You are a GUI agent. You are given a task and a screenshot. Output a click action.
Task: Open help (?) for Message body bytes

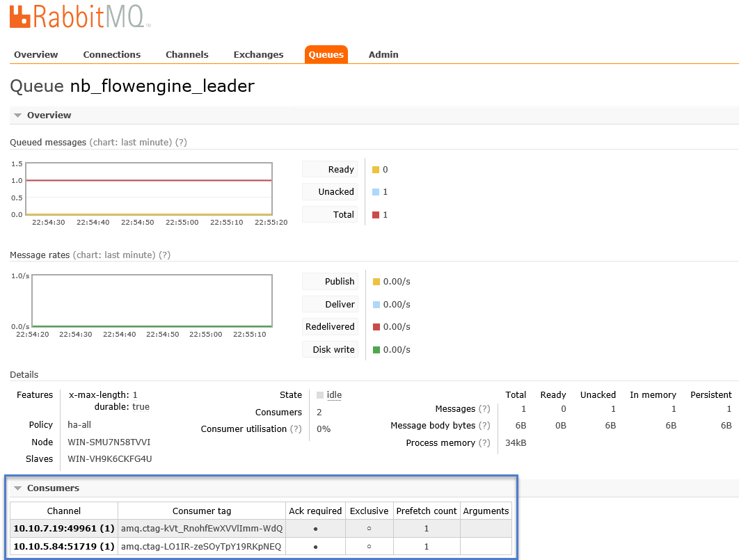tap(484, 426)
